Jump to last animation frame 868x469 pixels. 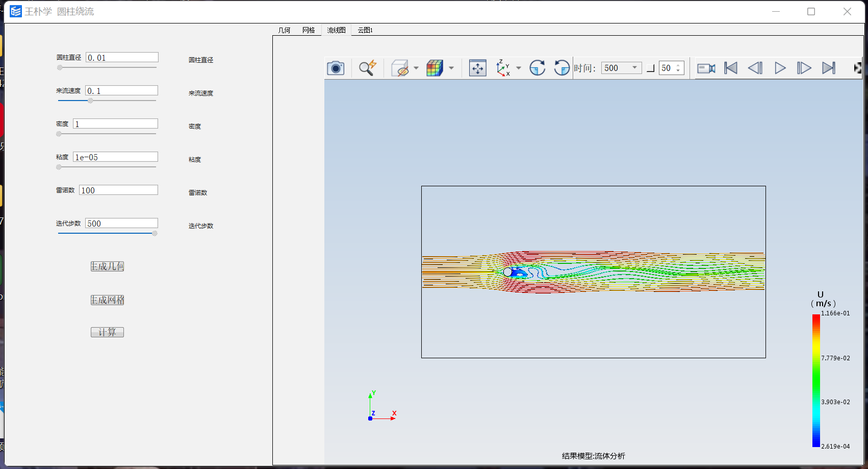click(x=829, y=68)
